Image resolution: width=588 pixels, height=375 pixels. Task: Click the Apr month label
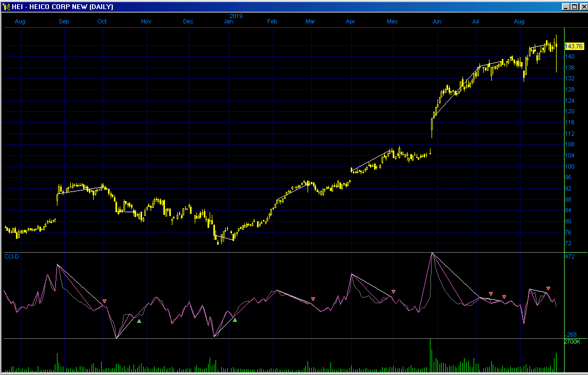(350, 21)
